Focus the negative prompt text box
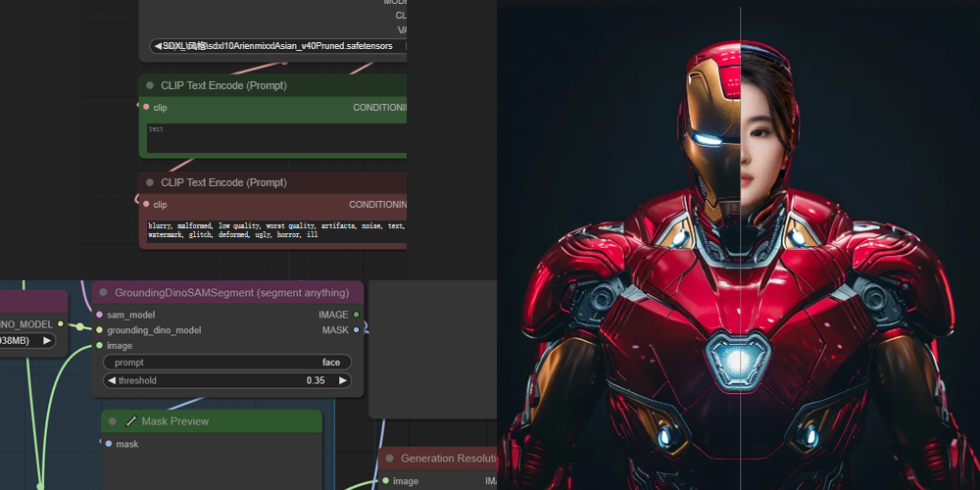The width and height of the screenshot is (980, 490). pos(277,230)
